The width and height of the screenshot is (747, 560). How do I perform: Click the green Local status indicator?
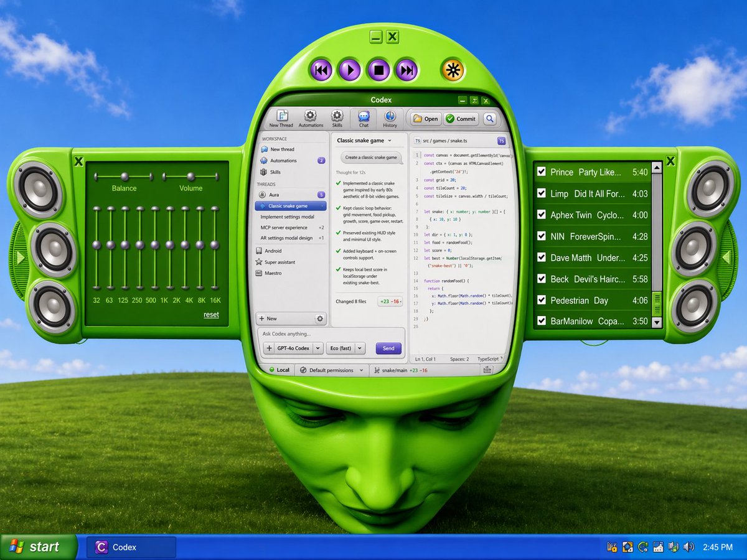point(278,370)
